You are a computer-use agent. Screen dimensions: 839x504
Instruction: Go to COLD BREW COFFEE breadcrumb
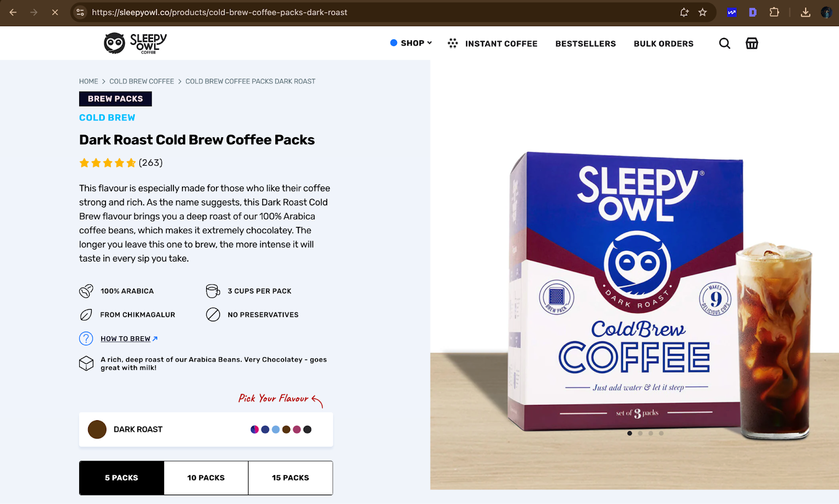tap(142, 81)
